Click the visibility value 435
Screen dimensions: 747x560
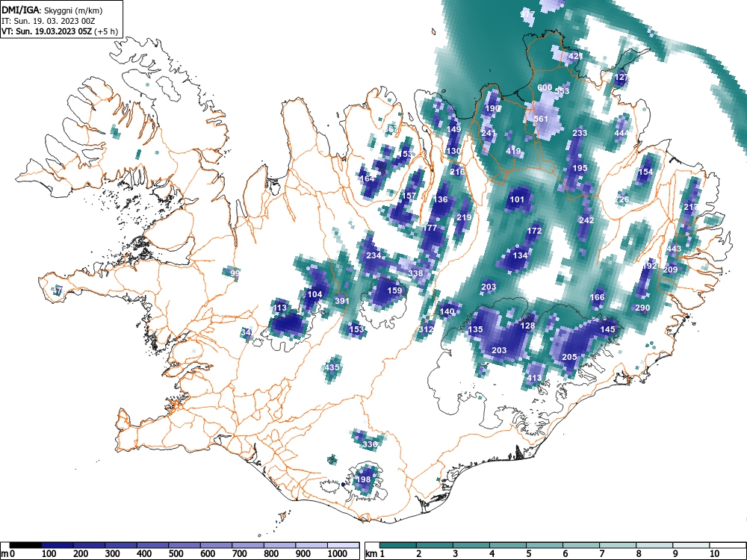(332, 367)
